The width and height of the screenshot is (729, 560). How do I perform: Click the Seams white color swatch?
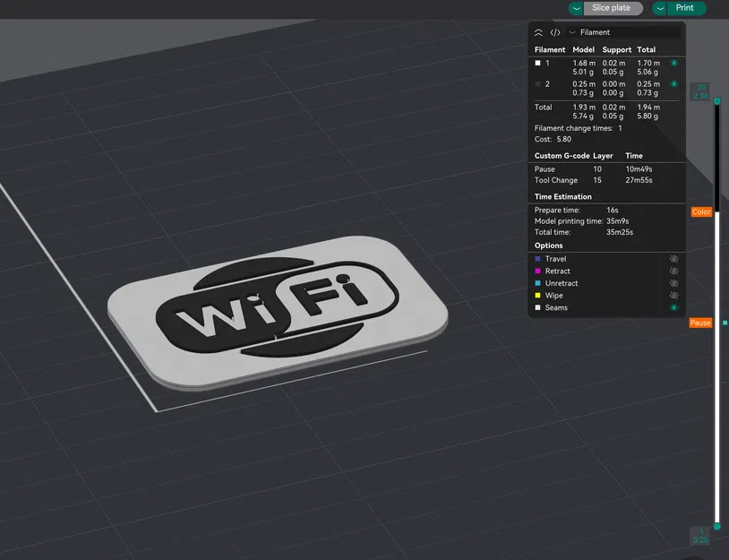pyautogui.click(x=538, y=307)
